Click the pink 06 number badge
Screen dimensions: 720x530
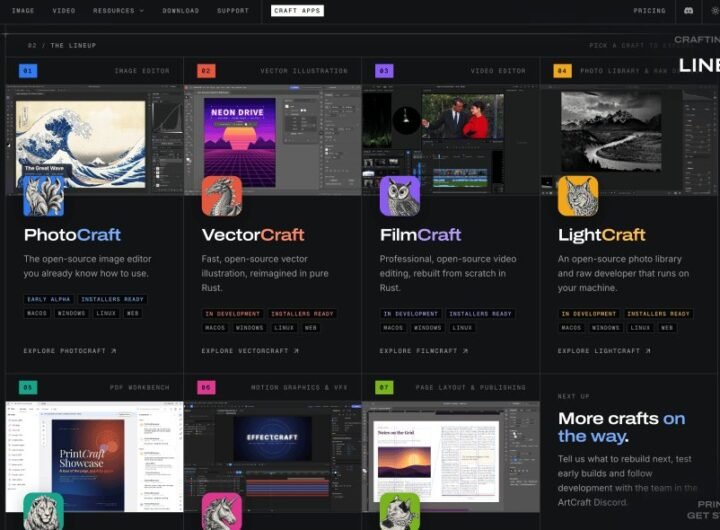click(x=206, y=387)
